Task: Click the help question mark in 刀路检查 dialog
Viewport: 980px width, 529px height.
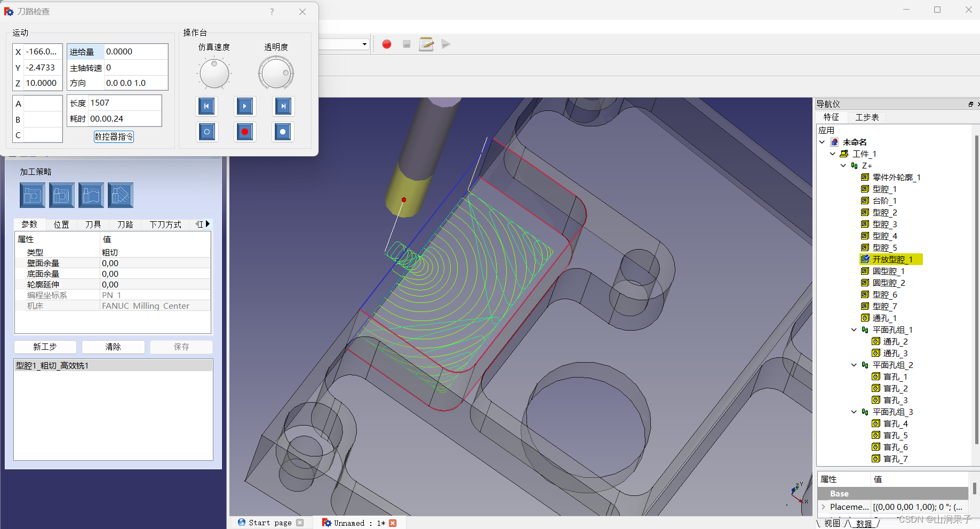Action: pos(272,12)
